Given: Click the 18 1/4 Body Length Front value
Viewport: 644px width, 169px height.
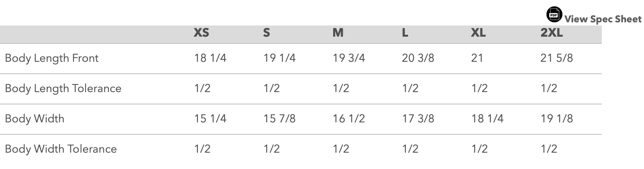Looking at the screenshot, I should (x=210, y=58).
